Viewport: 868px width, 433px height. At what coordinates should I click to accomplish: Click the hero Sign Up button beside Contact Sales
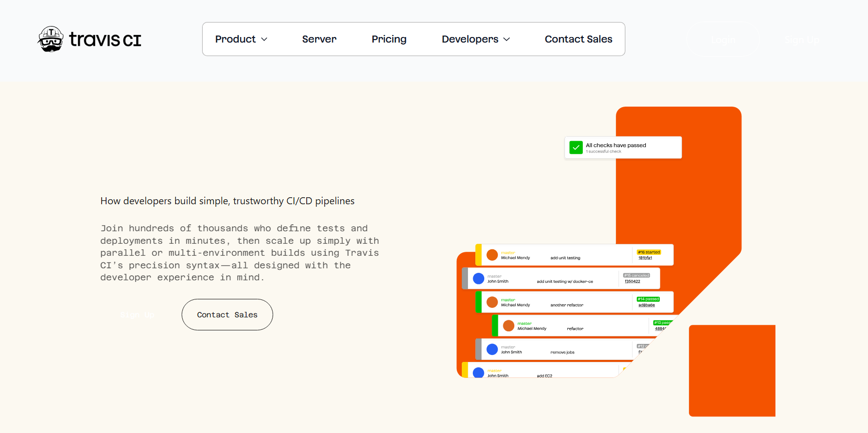coord(137,315)
